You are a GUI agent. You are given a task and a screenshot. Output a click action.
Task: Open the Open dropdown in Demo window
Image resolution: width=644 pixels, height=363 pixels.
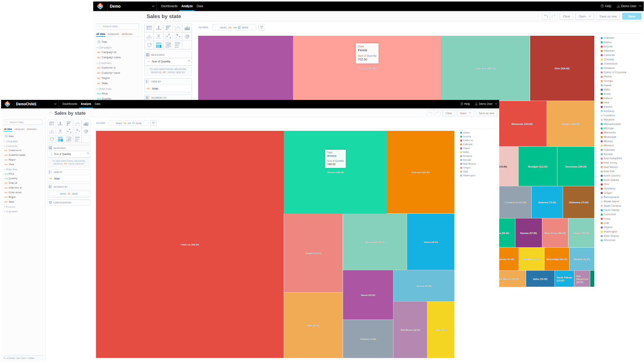point(584,16)
